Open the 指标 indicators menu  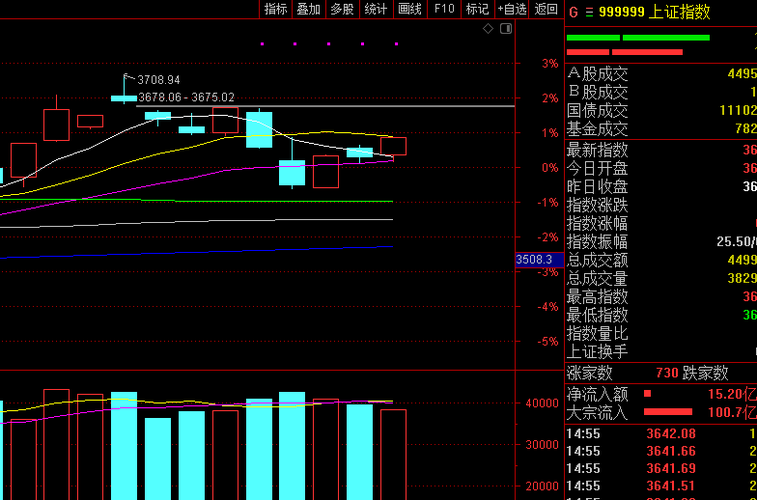pyautogui.click(x=276, y=9)
